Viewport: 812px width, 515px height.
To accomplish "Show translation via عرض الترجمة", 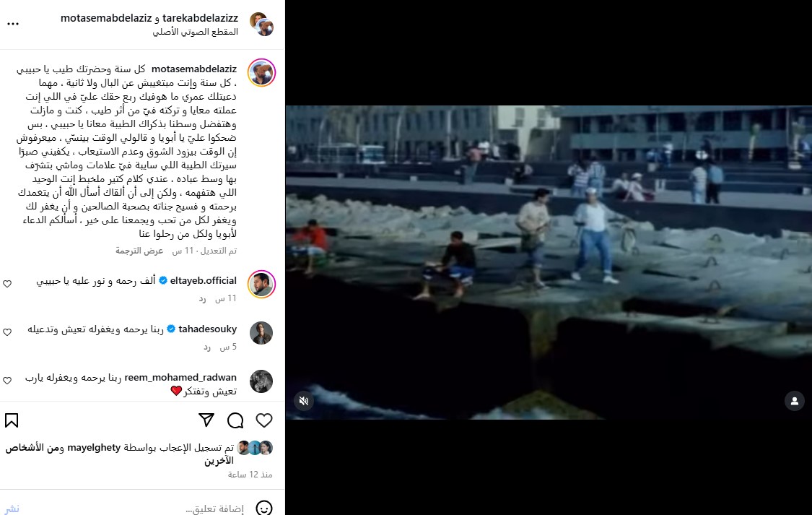I will (139, 251).
